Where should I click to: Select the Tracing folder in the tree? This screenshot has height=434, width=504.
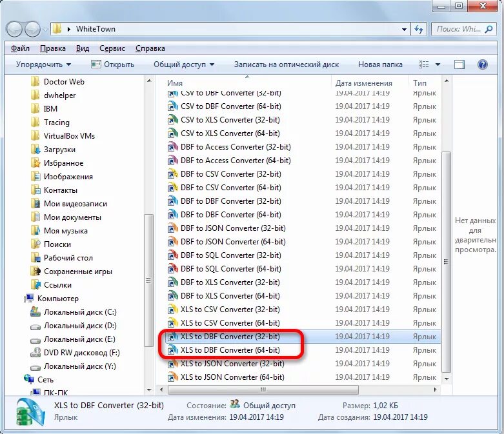pos(57,123)
